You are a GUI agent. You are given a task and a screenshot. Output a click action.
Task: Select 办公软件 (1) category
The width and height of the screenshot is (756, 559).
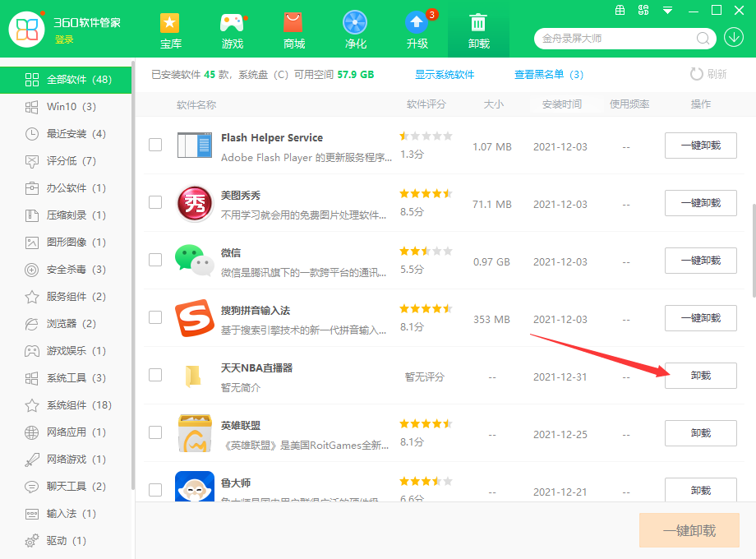tap(66, 187)
